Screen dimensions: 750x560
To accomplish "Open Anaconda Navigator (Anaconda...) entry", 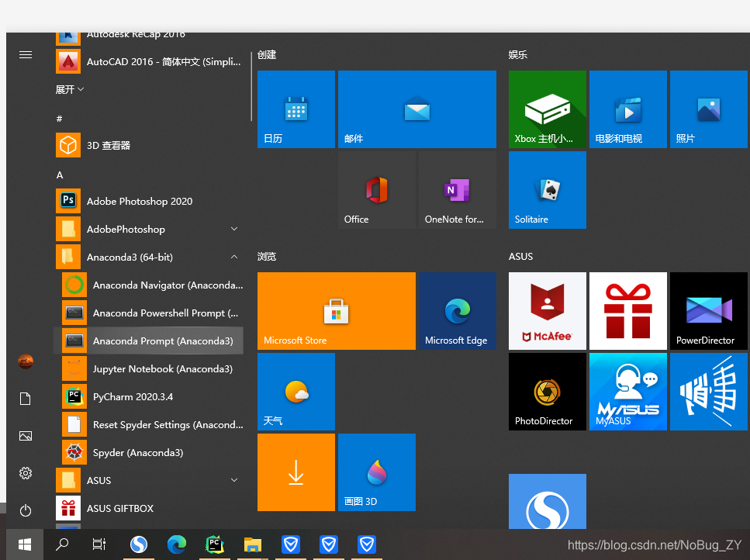I will 152,285.
